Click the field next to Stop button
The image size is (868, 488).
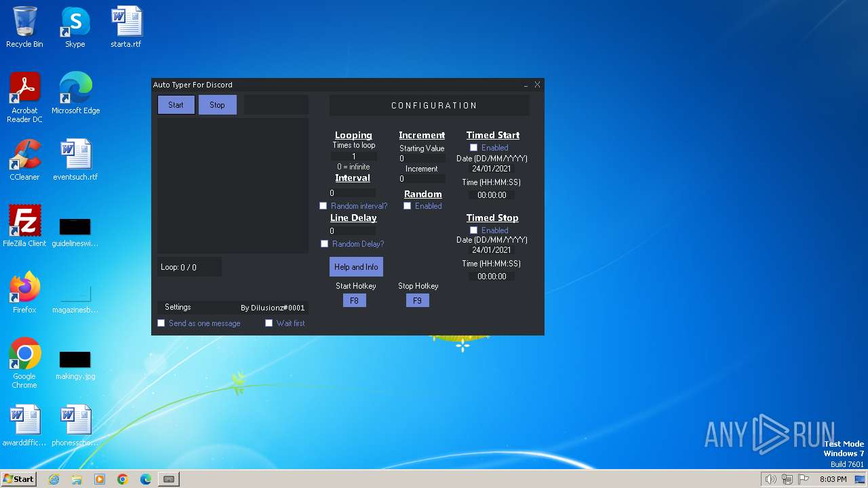pos(276,105)
